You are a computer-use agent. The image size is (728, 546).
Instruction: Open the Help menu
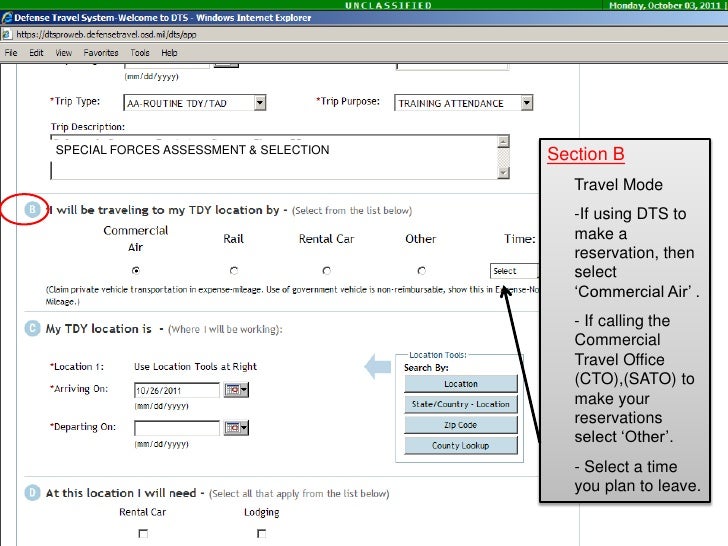(169, 53)
